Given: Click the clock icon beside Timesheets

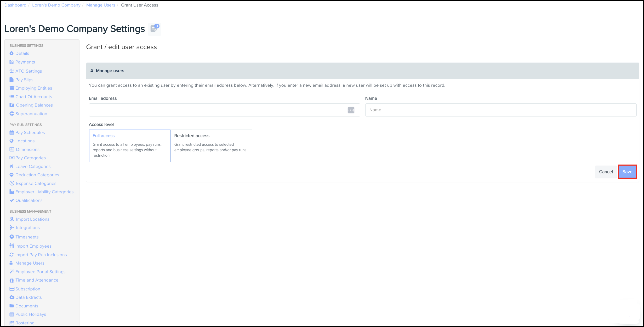Looking at the screenshot, I should coord(12,237).
